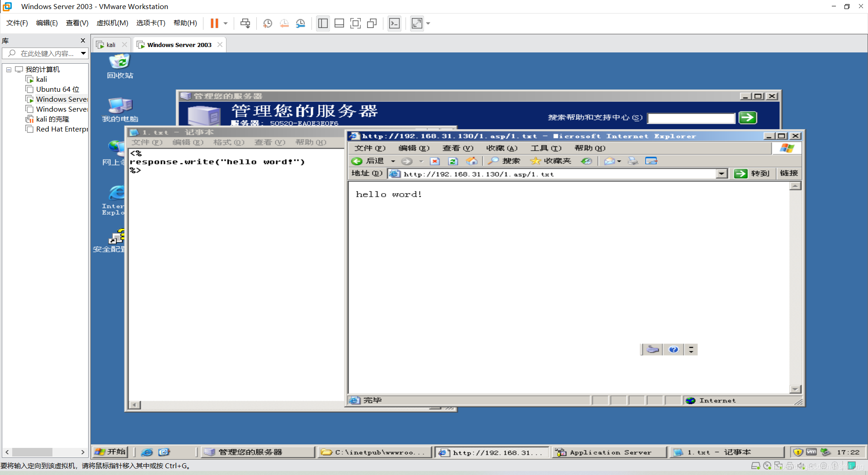Close the Windows Server 2003 tab
Viewport: 868px width, 475px height.
point(220,44)
